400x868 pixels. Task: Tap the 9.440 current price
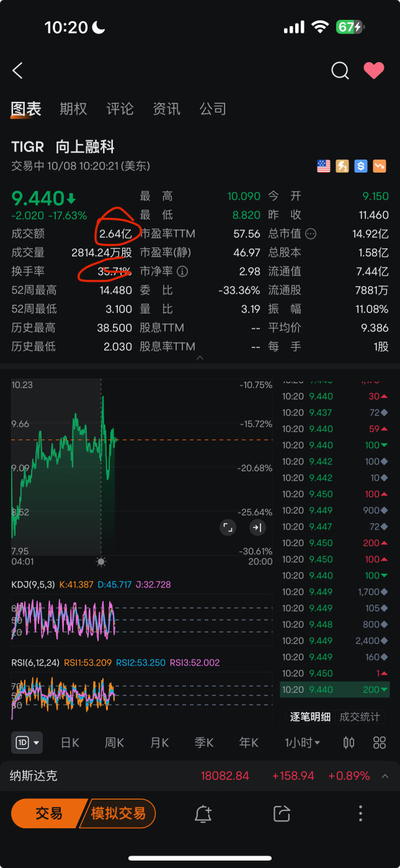(38, 199)
